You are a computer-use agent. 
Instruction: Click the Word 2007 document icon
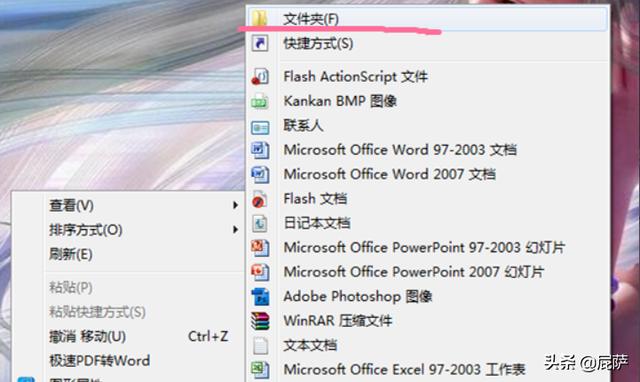tap(260, 175)
